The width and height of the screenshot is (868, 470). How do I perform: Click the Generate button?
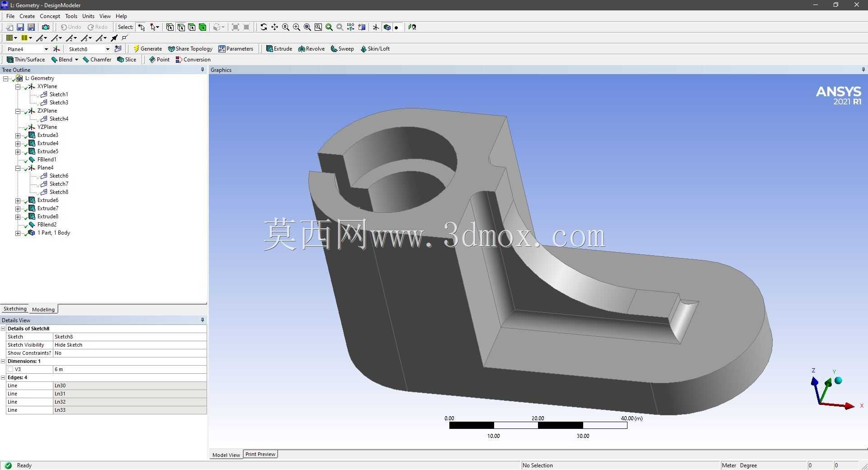click(x=147, y=49)
